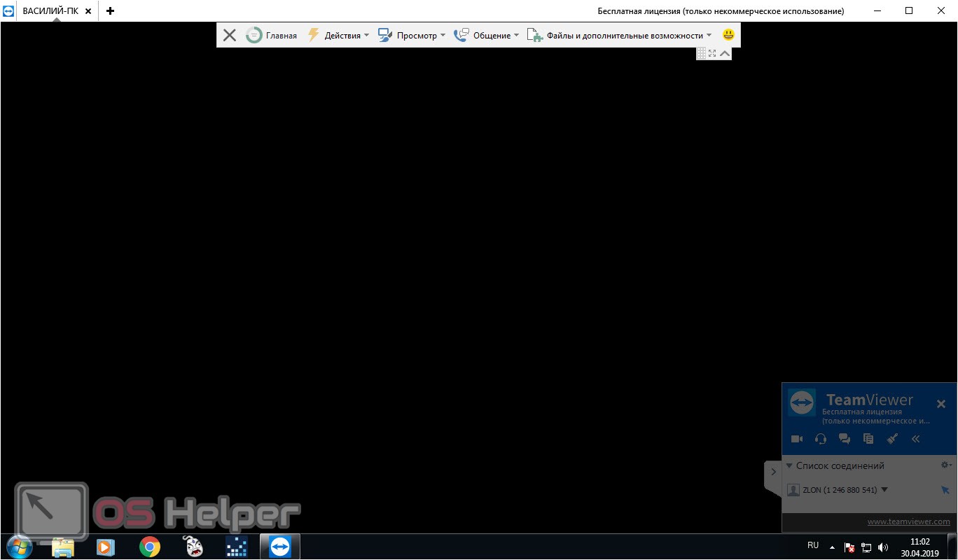Open the network status tray icon

(866, 547)
